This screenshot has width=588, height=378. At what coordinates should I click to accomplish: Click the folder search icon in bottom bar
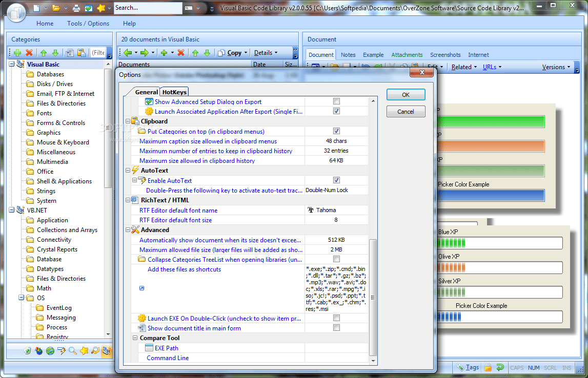[96, 351]
